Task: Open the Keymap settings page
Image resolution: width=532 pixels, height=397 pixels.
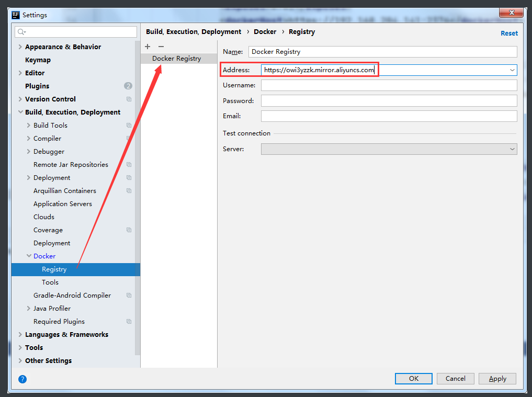Action: [38, 60]
